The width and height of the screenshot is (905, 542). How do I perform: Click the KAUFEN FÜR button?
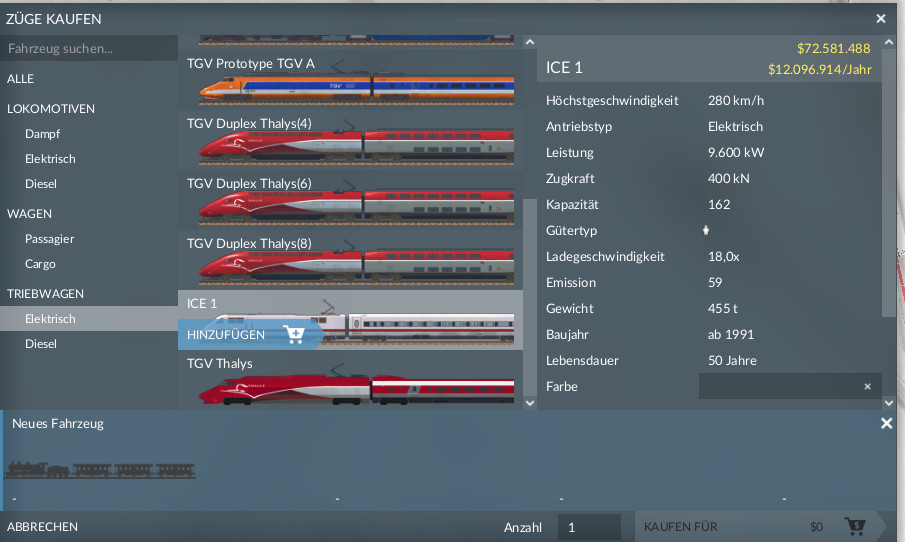tap(760, 526)
